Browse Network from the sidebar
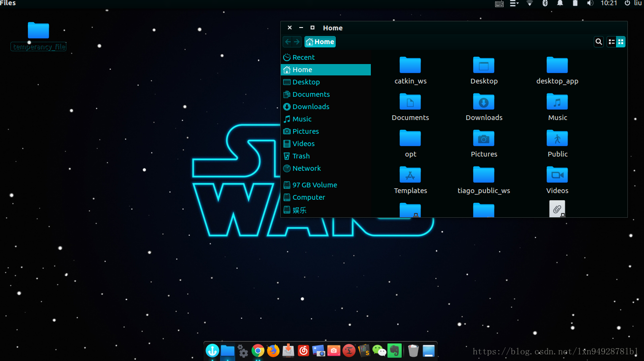Screen dimensions: 644x361 [326, 168]
